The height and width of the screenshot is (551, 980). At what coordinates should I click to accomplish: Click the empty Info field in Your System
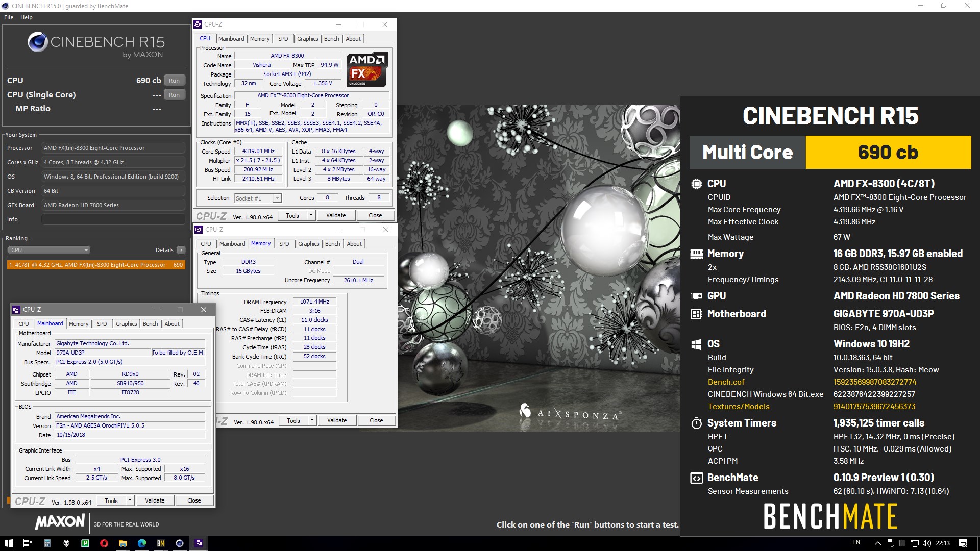[x=113, y=219]
